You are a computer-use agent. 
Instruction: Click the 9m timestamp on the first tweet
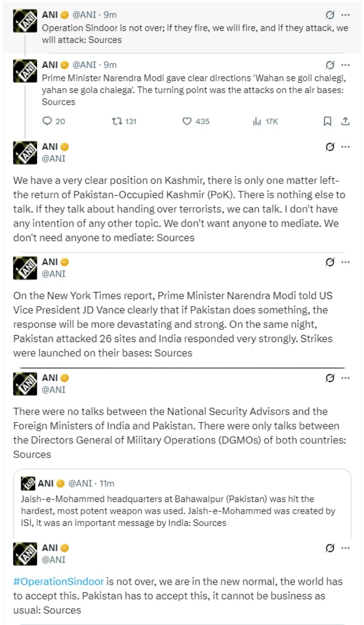tap(110, 15)
